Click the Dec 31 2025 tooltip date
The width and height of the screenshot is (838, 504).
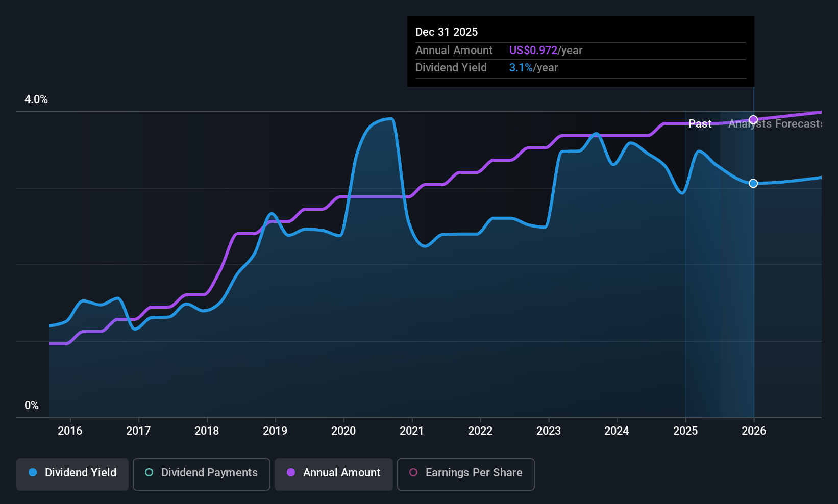(447, 32)
